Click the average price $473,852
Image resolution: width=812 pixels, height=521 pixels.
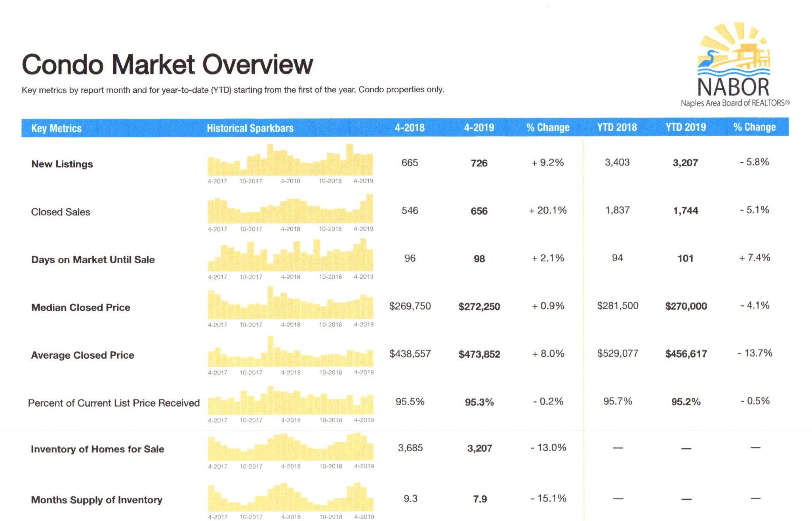(x=479, y=354)
